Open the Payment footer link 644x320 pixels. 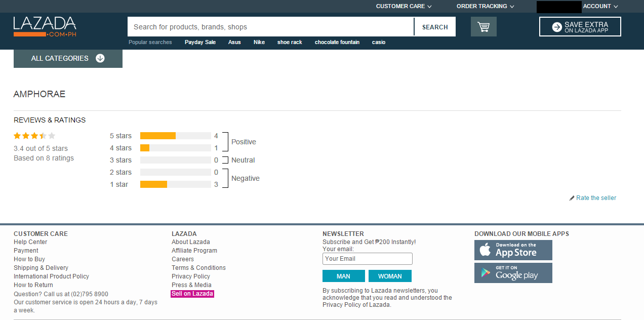point(26,251)
